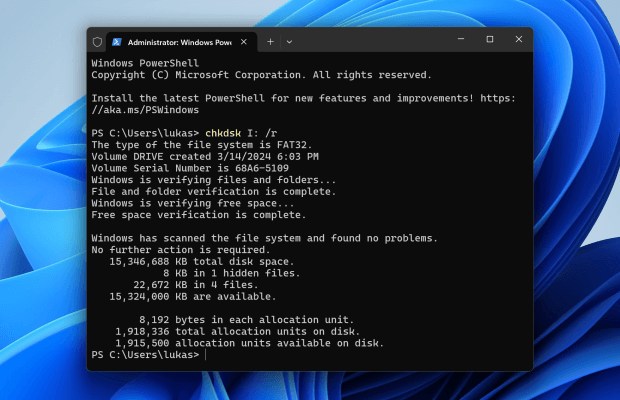The height and width of the screenshot is (400, 620).
Task: Close the Terminal window
Action: (x=519, y=39)
